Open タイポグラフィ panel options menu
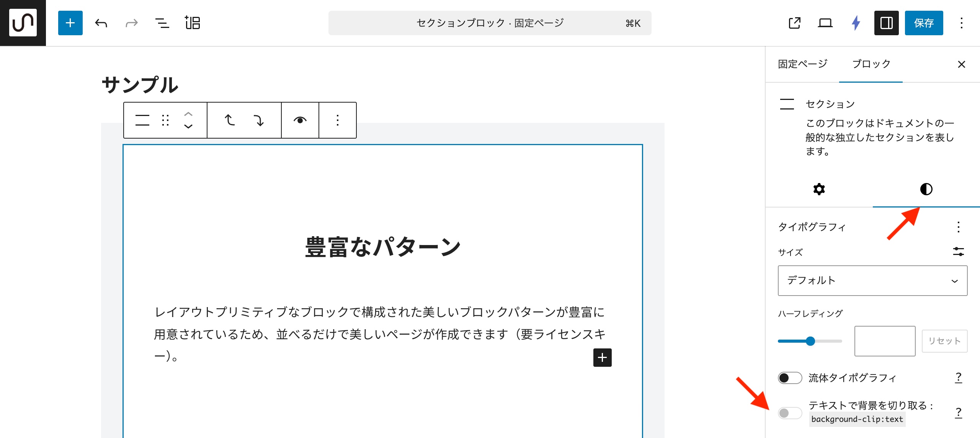Viewport: 980px width, 438px height. (958, 227)
